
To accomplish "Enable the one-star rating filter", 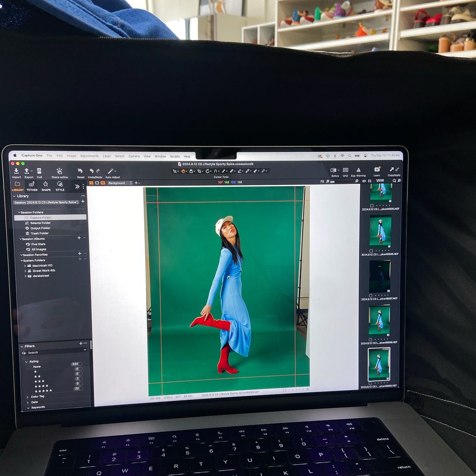I will pyautogui.click(x=79, y=369).
